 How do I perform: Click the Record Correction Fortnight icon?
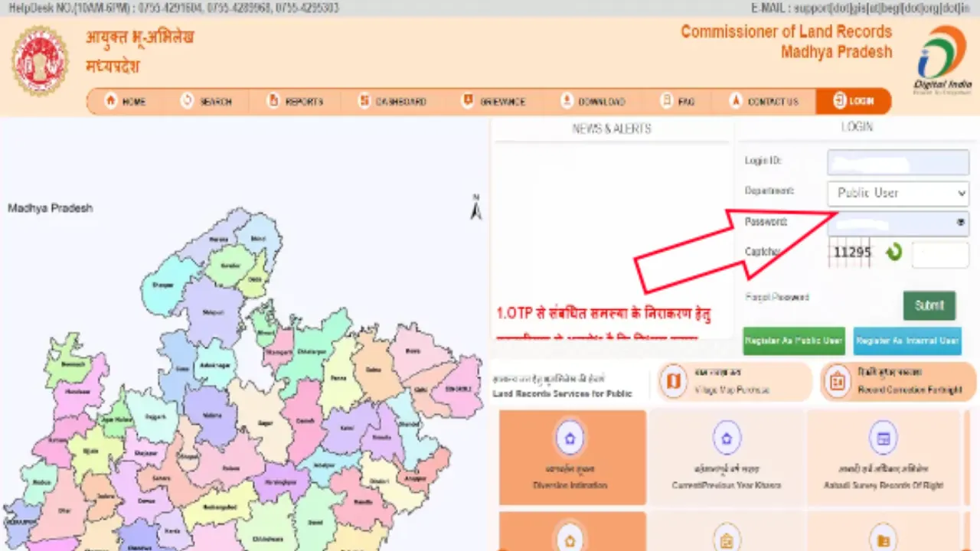point(837,382)
